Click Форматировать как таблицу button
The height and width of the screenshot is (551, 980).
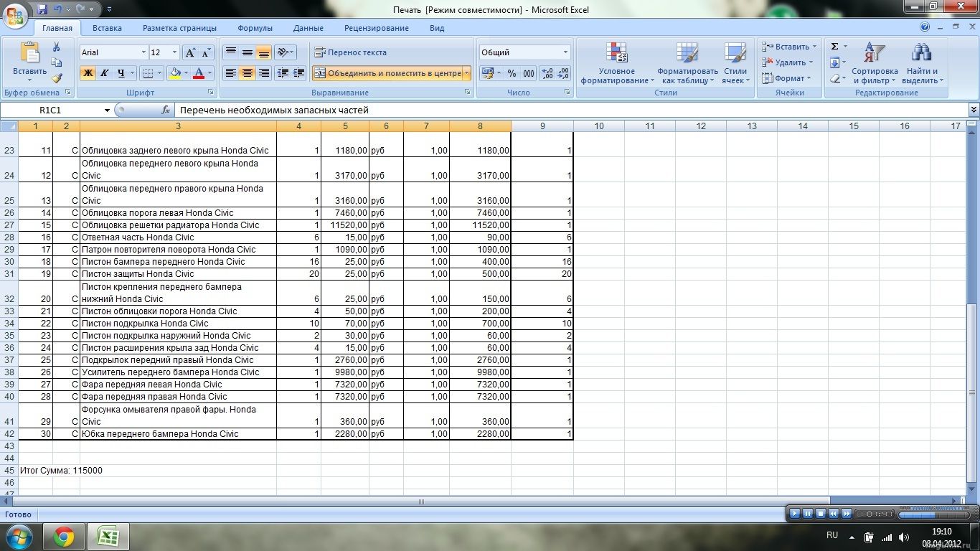click(x=687, y=63)
